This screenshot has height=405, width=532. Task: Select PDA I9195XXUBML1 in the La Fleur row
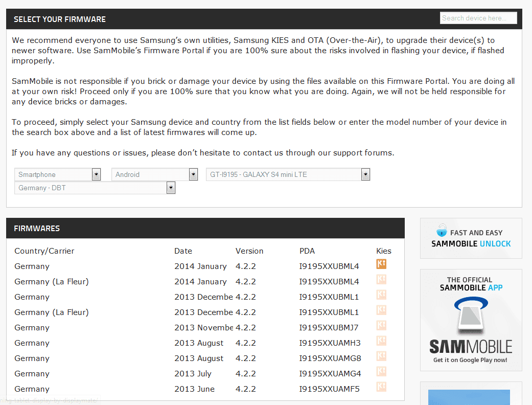(x=329, y=312)
